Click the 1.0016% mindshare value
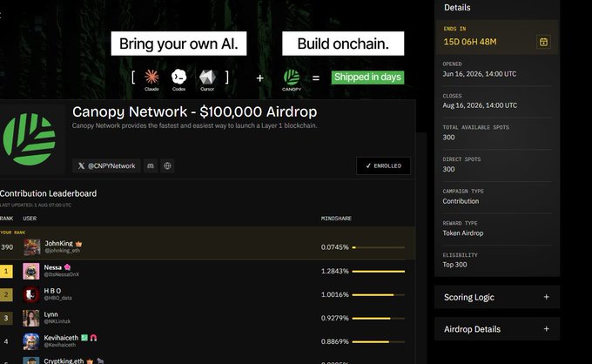 335,294
